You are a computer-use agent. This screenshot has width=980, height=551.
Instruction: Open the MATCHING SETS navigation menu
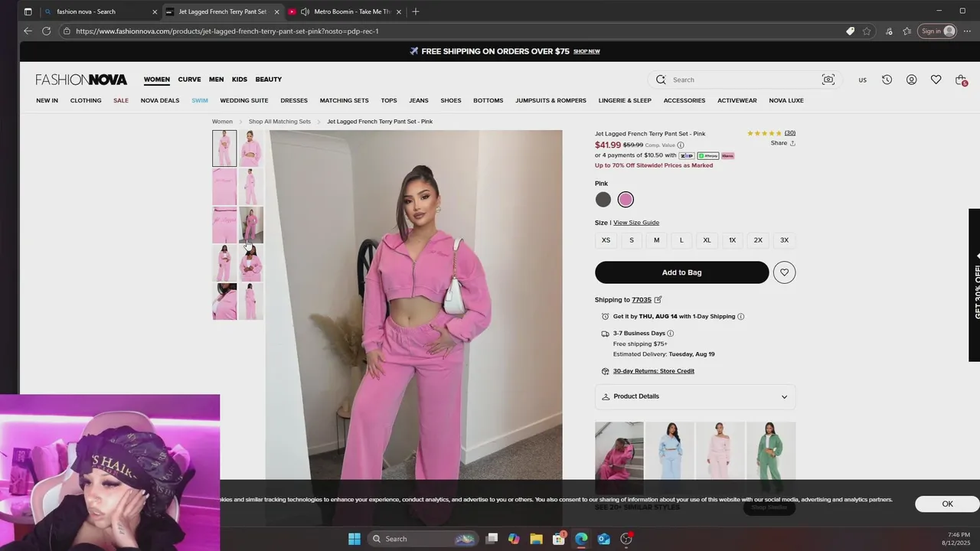coord(344,100)
